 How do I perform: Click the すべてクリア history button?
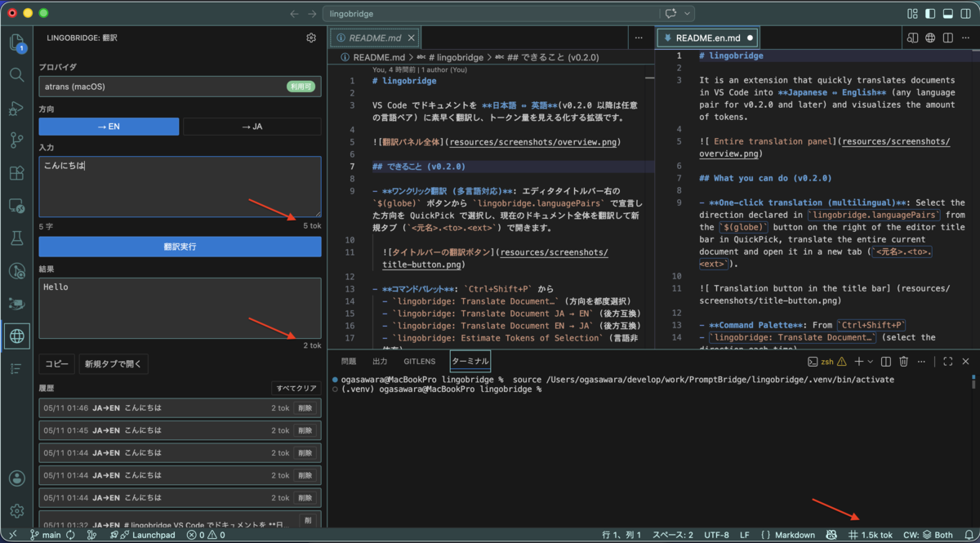(296, 389)
